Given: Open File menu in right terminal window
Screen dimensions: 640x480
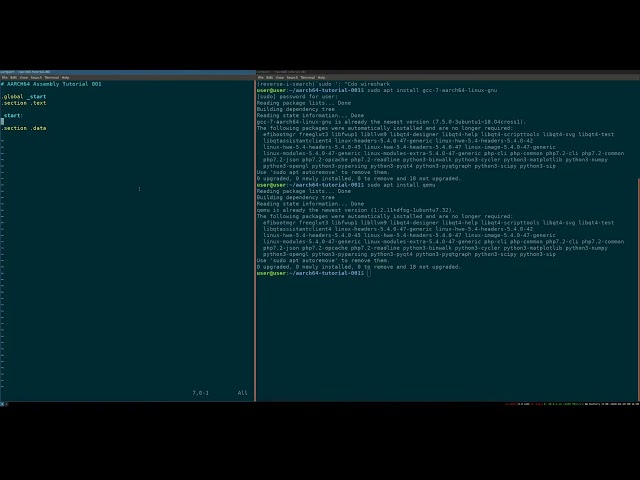Looking at the screenshot, I should (x=260, y=77).
